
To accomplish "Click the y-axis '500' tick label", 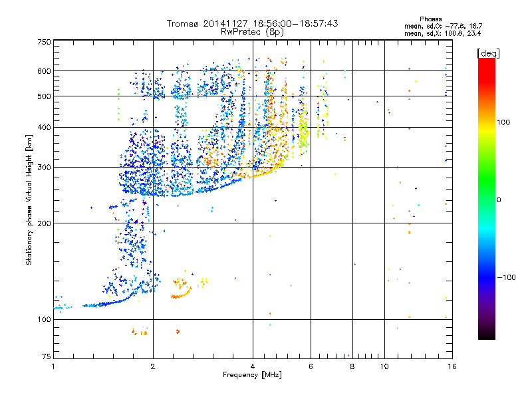I will point(44,96).
